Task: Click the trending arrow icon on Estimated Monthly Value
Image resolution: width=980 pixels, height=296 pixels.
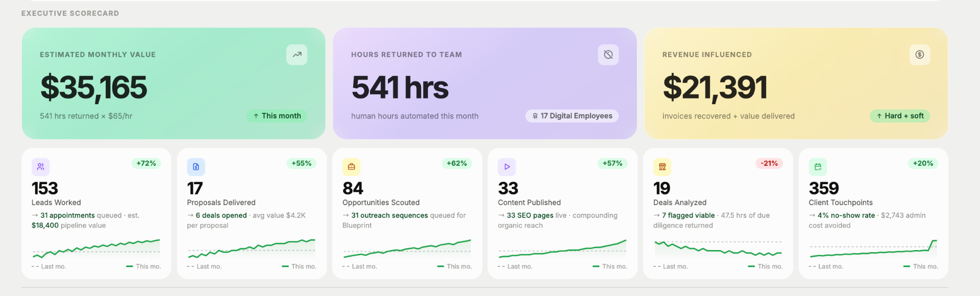Action: coord(297,55)
